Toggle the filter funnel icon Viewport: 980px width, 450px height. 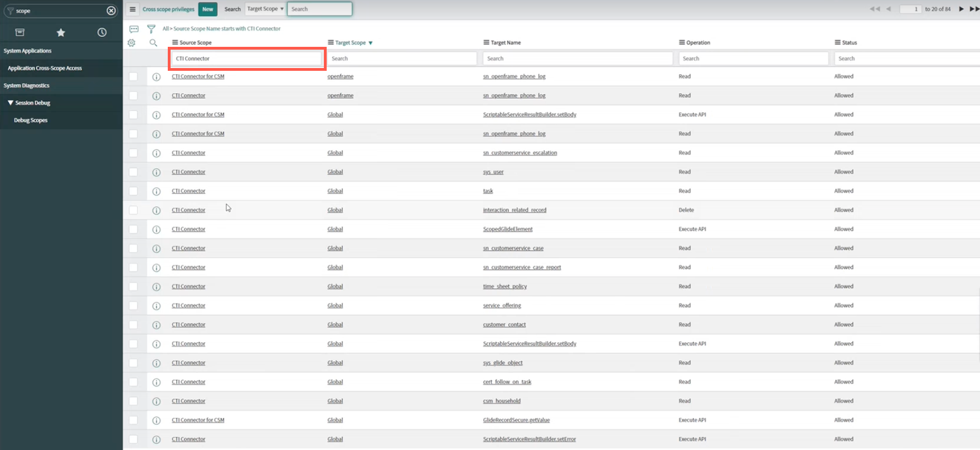(151, 28)
